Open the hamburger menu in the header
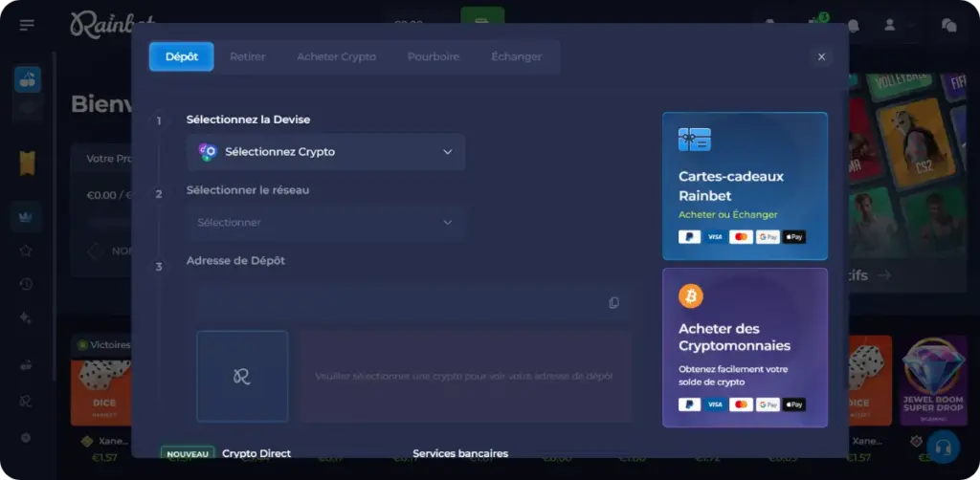 point(27,25)
